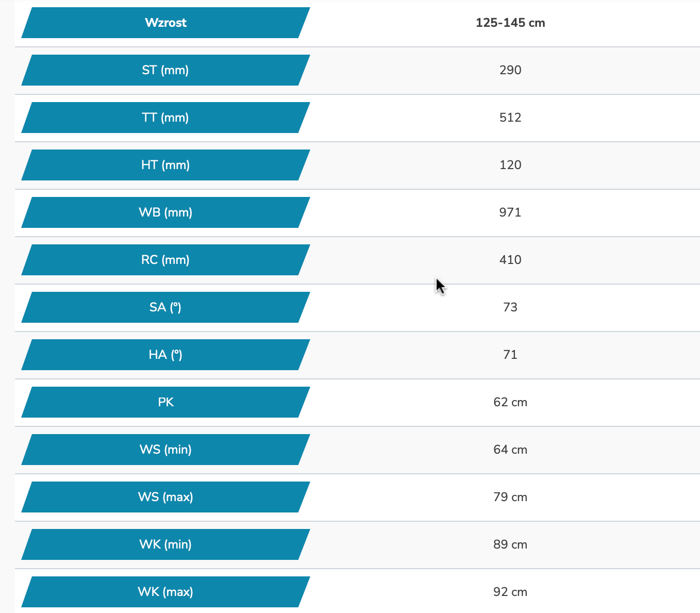Click the WB (mm) row label
Viewport: 700px width, 613px height.
[165, 212]
